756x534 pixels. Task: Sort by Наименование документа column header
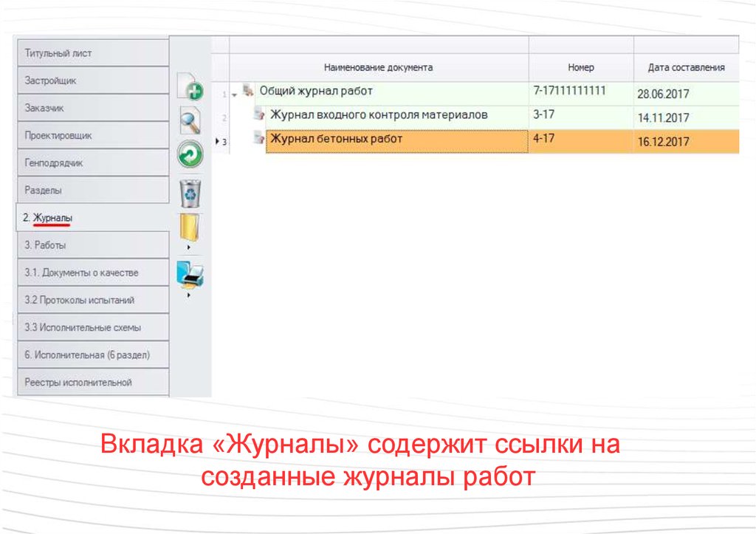coord(379,67)
